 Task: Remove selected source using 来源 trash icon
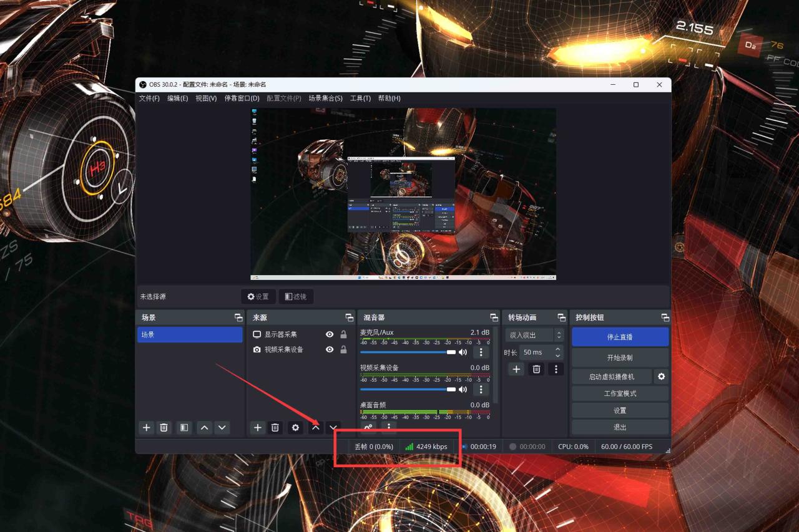[275, 428]
